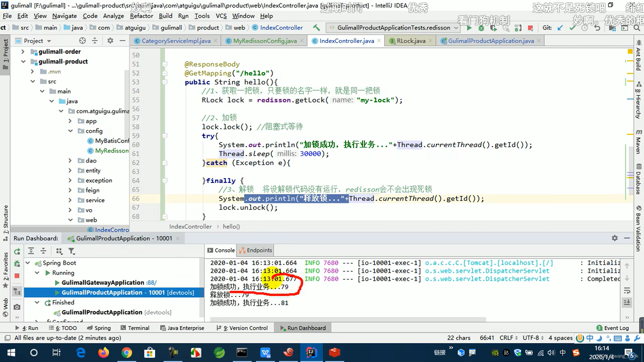Toggle the Bean Validation tool window
Image resolution: width=644 pixels, height=362 pixels.
(639, 228)
